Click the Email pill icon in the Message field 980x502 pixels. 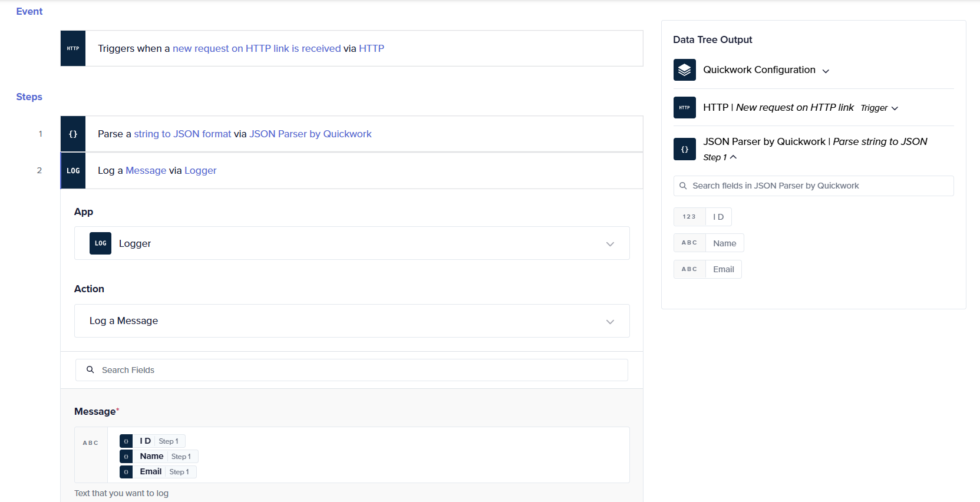point(126,472)
